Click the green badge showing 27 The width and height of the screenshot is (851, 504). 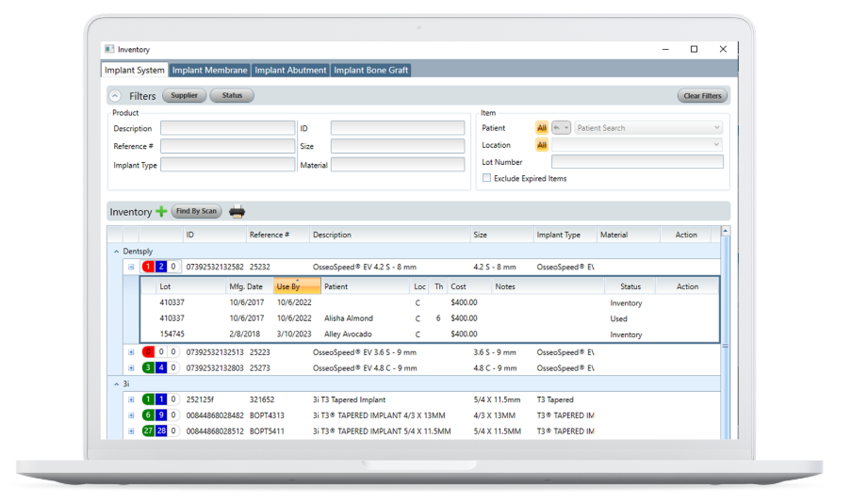tap(148, 431)
